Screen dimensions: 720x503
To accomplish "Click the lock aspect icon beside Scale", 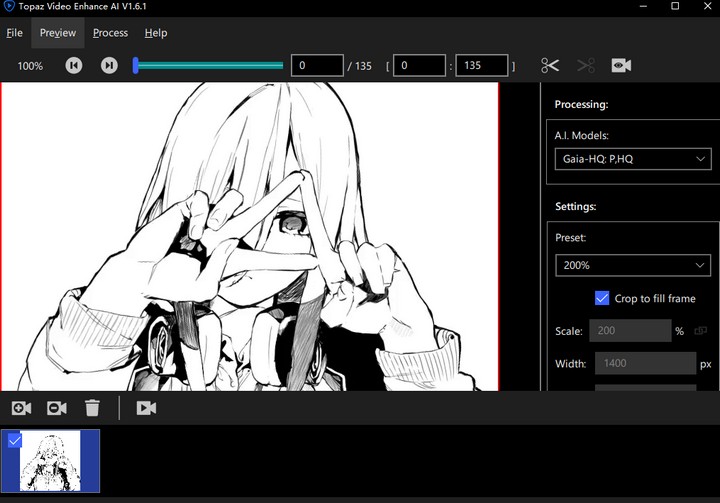I will click(701, 331).
